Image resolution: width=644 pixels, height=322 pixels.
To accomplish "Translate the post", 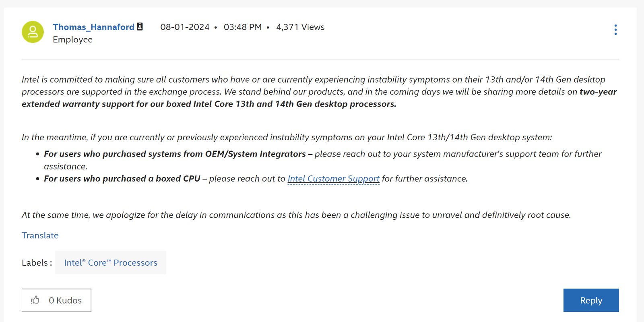I will tap(40, 235).
